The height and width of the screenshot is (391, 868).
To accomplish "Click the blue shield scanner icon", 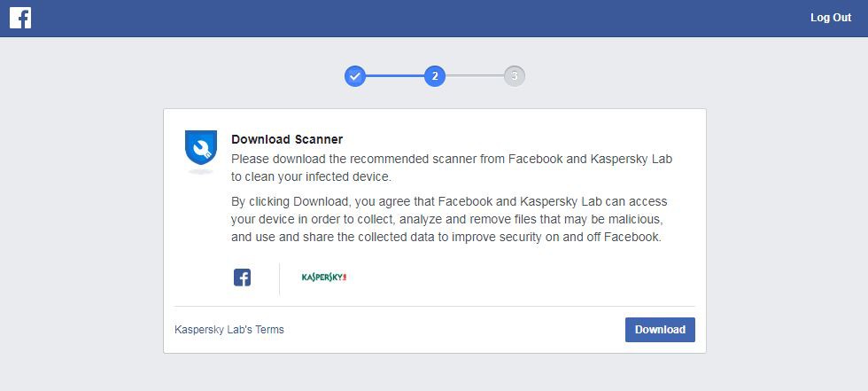I will (201, 148).
